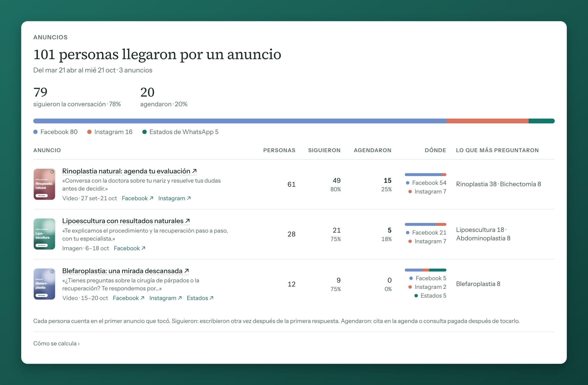Click the 61 personas value for Rinoplastia
Screen dimensions: 588x385
pos(291,184)
